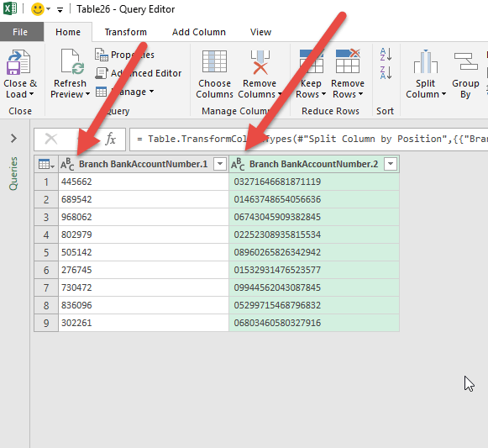Select cell 06743045909382845
The height and width of the screenshot is (448, 488).
[314, 217]
